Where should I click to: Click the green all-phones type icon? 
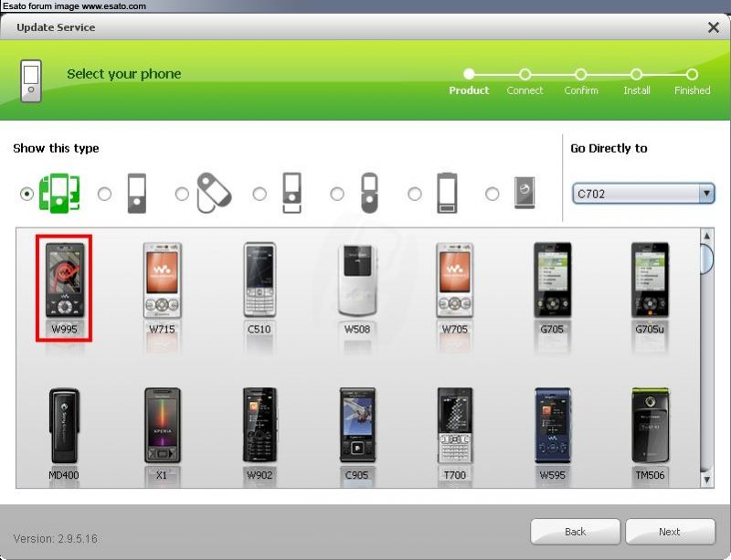[x=59, y=193]
